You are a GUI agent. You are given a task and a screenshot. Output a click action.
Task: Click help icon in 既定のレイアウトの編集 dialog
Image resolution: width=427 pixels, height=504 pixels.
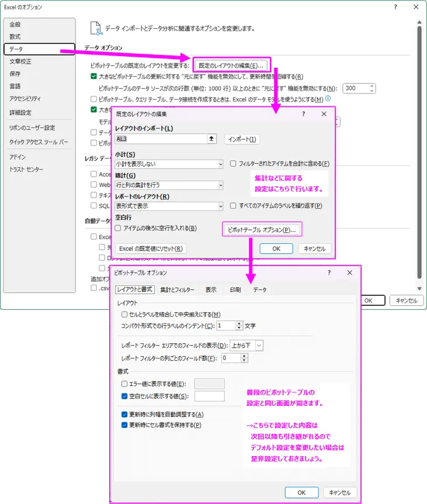click(303, 114)
